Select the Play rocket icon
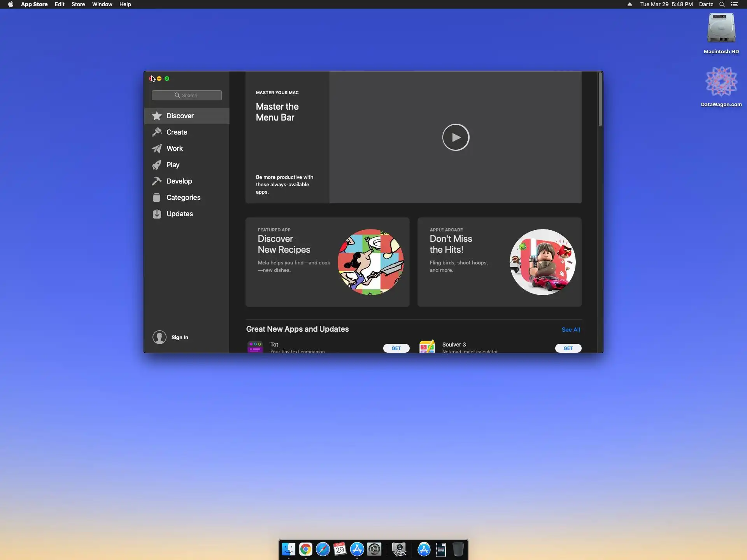 157,165
